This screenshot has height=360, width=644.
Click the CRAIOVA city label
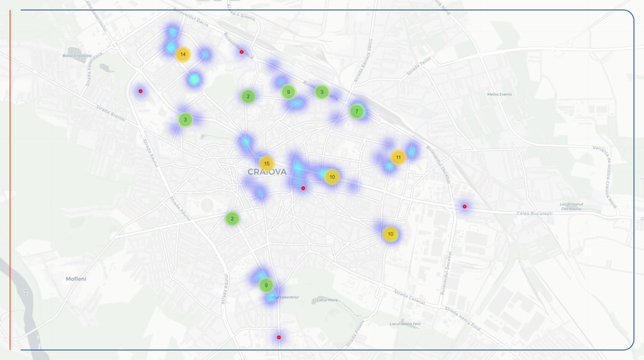click(x=267, y=172)
